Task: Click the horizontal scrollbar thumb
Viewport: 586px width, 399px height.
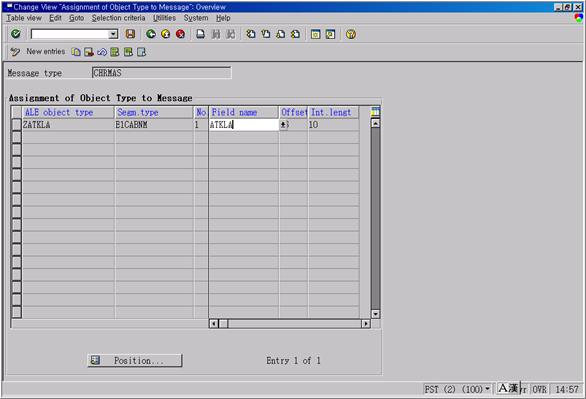Action: click(x=223, y=324)
